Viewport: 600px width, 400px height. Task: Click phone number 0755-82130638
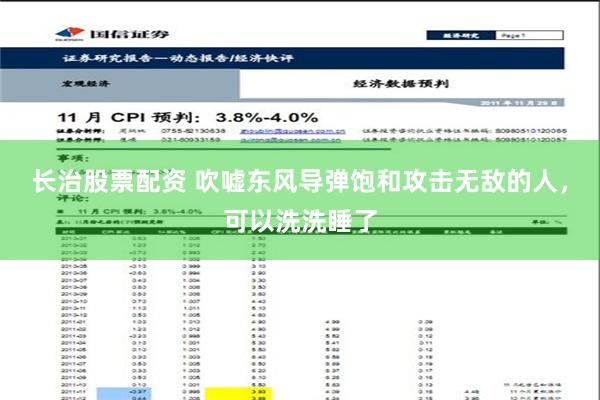click(x=194, y=131)
